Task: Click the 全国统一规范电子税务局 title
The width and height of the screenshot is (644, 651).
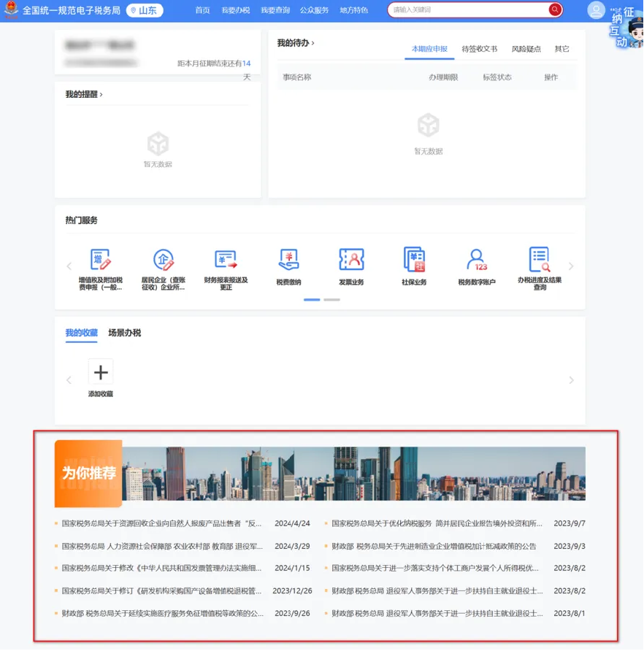Action: (x=72, y=10)
